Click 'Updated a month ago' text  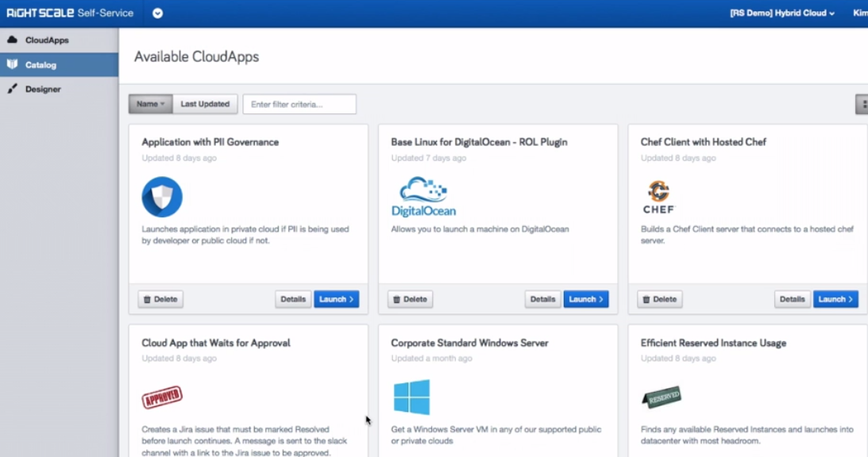point(432,359)
